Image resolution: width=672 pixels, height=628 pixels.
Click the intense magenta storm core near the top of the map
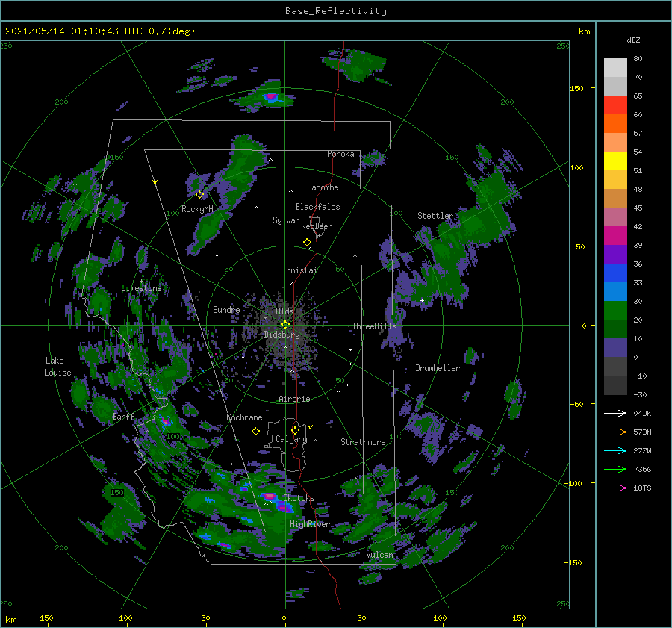tap(271, 96)
